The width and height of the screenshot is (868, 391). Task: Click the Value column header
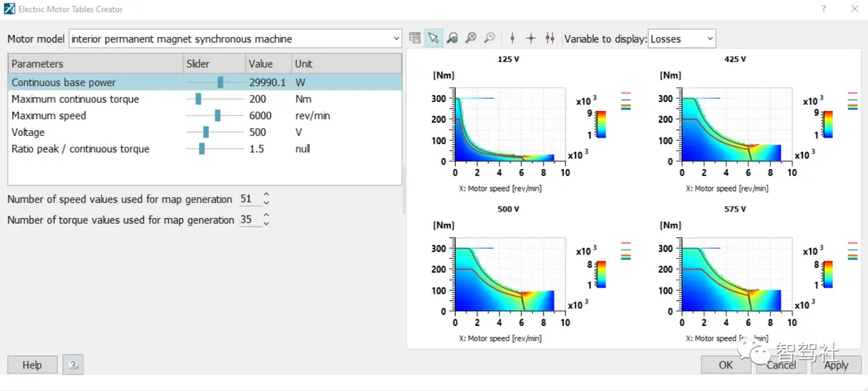point(268,64)
